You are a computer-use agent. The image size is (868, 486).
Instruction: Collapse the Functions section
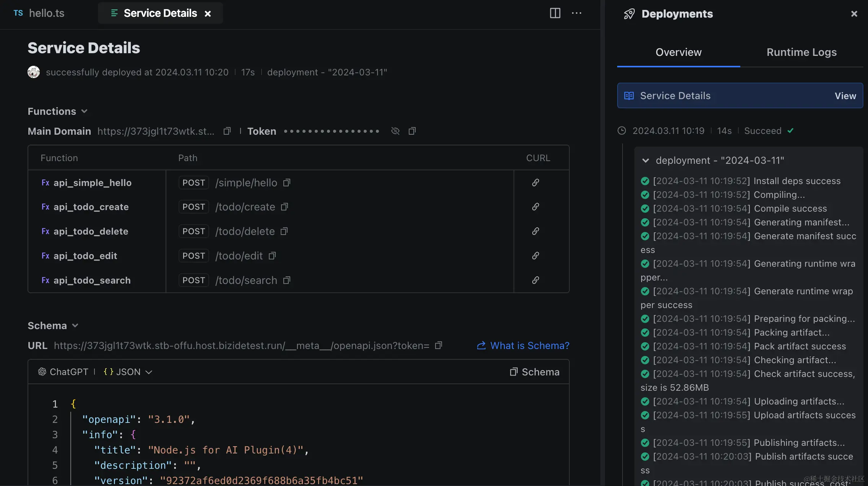(x=84, y=111)
